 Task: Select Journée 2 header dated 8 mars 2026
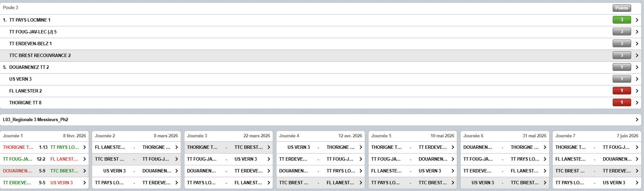(x=136, y=136)
